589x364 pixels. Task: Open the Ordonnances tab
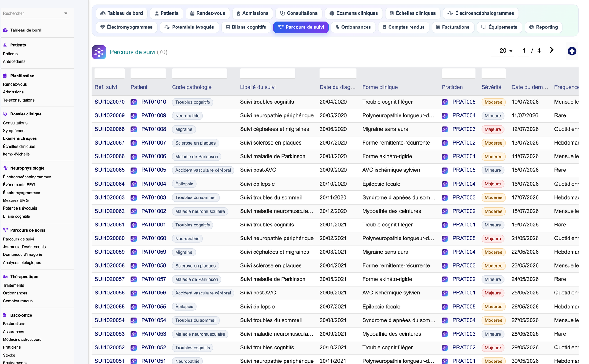(x=353, y=27)
